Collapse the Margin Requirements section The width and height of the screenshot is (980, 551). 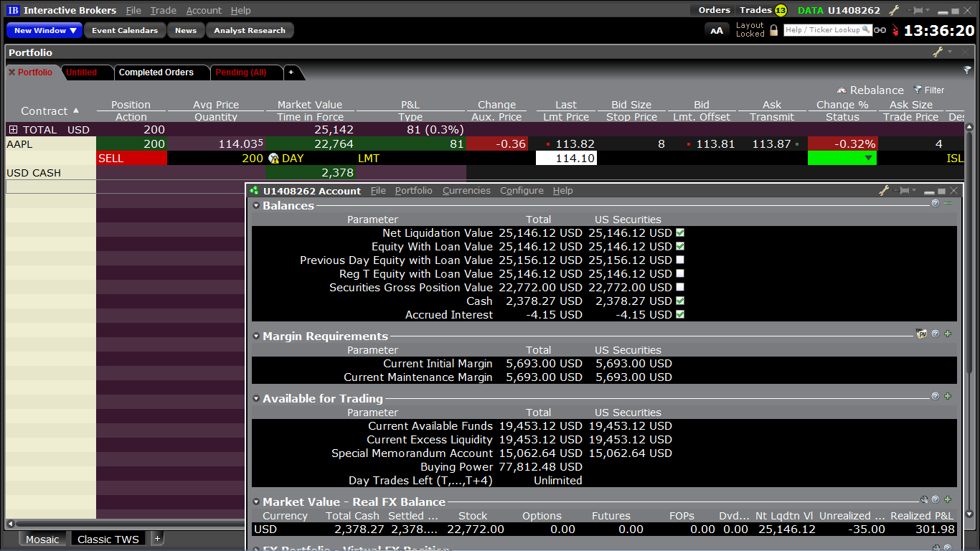pos(256,336)
